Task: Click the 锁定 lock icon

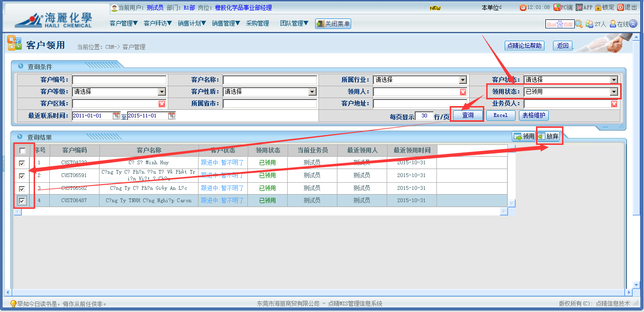Action: click(598, 8)
